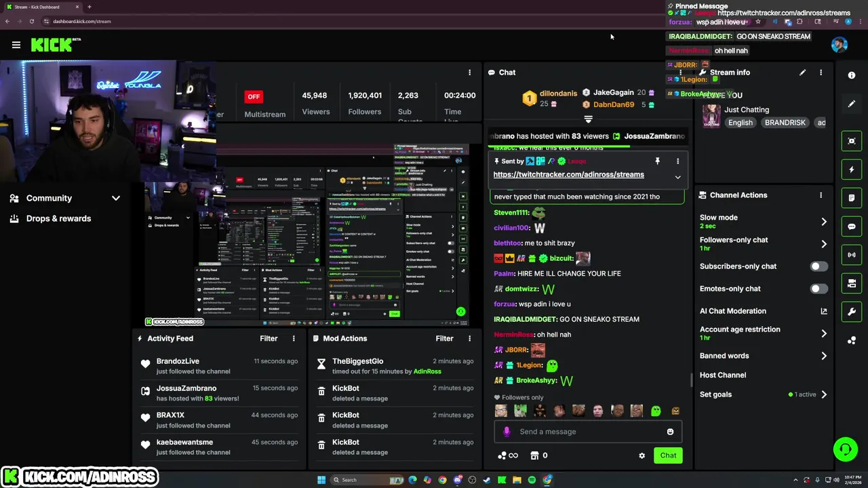
Task: Click the Windows taskbar Search box
Action: pyautogui.click(x=366, y=480)
